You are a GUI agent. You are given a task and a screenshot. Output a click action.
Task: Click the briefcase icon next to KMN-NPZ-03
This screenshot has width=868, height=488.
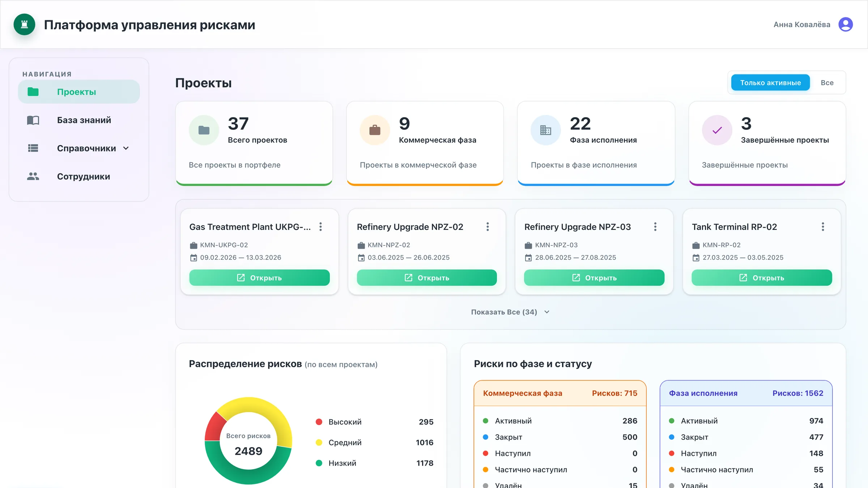pos(528,245)
